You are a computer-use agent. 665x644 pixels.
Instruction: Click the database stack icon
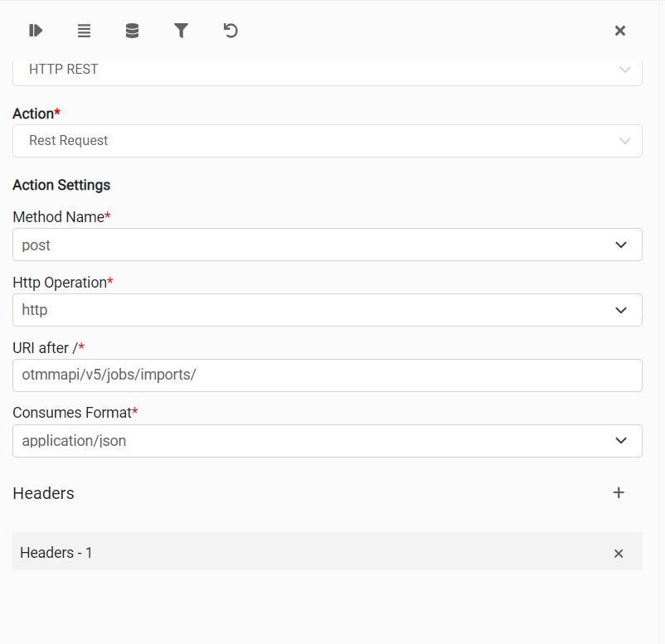(x=132, y=31)
